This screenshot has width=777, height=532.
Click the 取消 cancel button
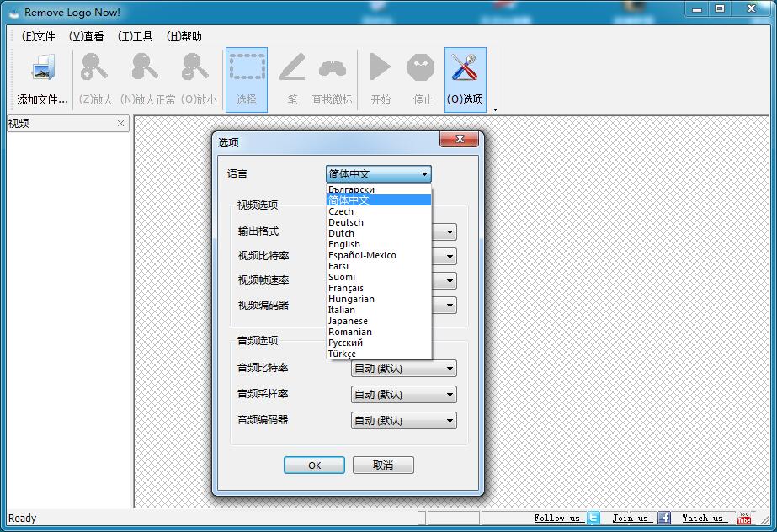(x=383, y=465)
